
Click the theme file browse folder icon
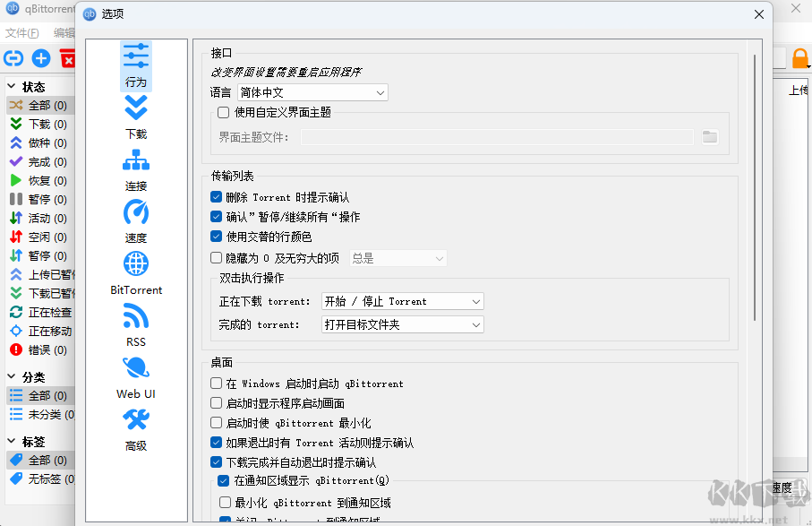(x=710, y=137)
